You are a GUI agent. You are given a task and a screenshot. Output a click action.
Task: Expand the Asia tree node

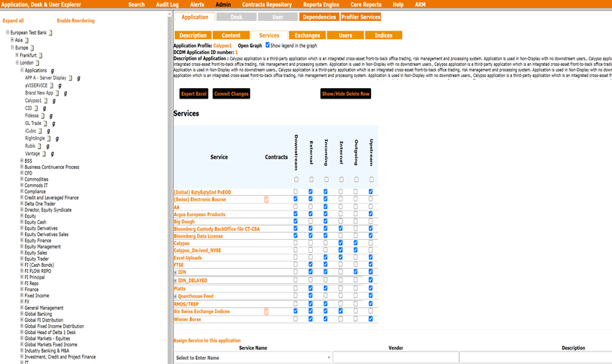pyautogui.click(x=12, y=40)
